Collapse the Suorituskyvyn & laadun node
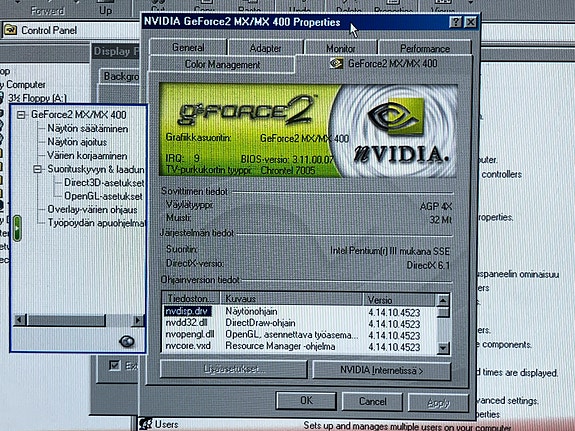 pos(37,169)
